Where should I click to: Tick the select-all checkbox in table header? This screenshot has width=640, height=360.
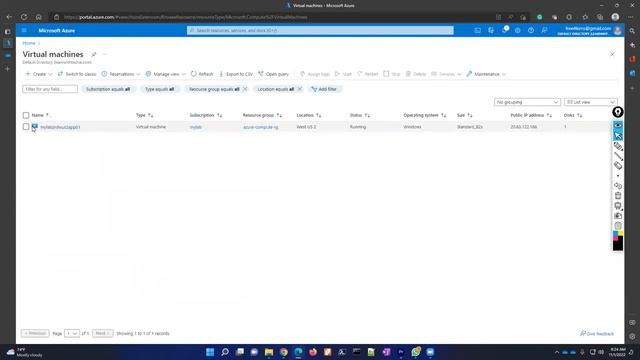(x=26, y=115)
